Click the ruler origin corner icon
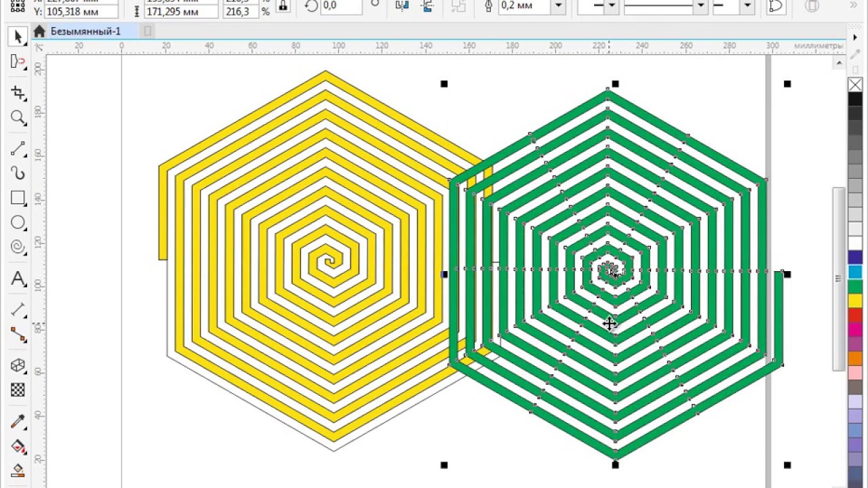 coord(39,47)
